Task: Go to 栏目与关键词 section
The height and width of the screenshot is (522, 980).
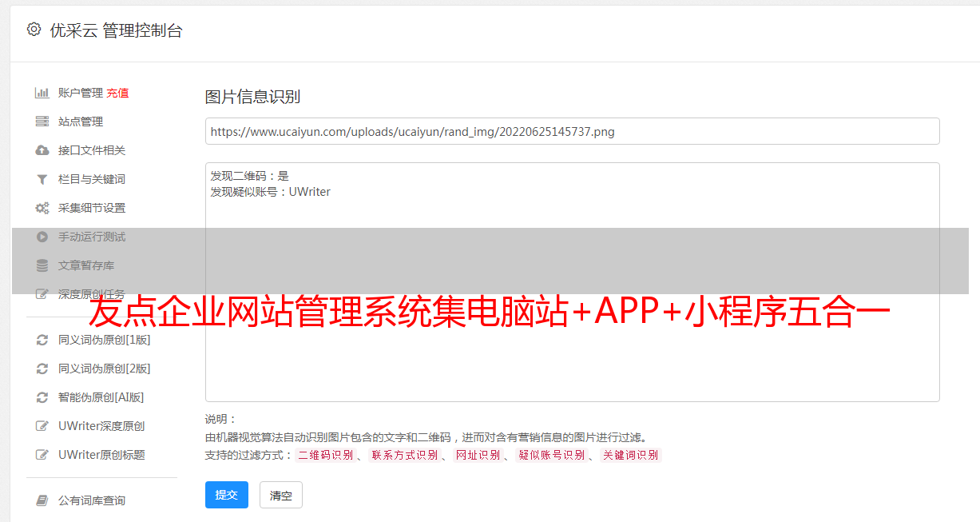Action: [x=92, y=179]
